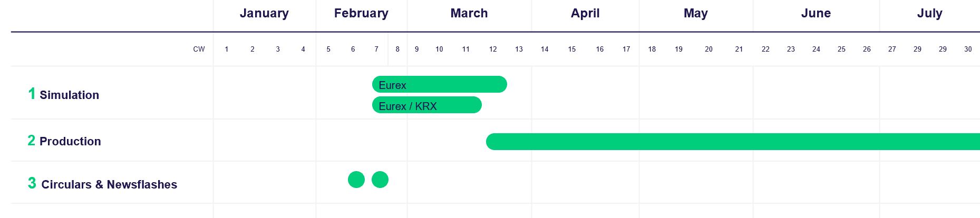The image size is (980, 218).
Task: Click the Production row label
Action: point(70,142)
